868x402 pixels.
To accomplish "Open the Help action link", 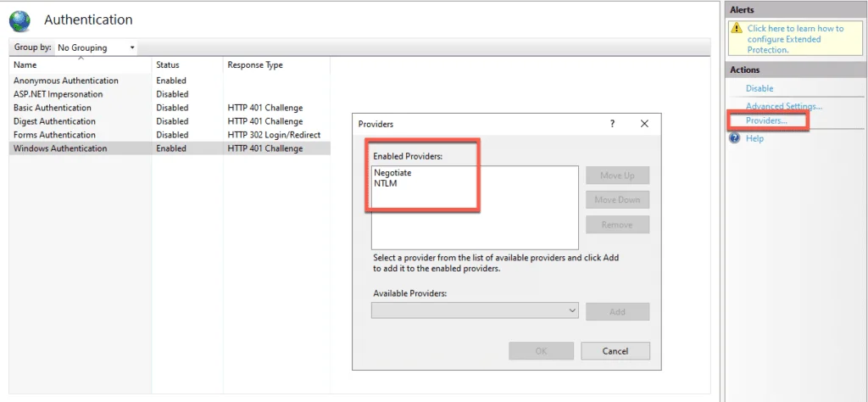I will point(754,138).
